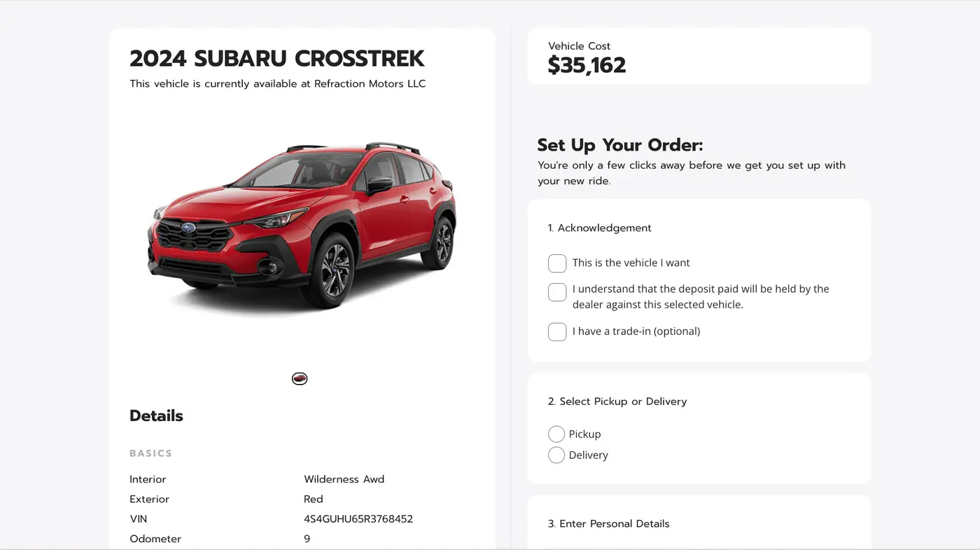Check 'This is the vehicle I want' checkbox
980x550 pixels.
pos(557,263)
